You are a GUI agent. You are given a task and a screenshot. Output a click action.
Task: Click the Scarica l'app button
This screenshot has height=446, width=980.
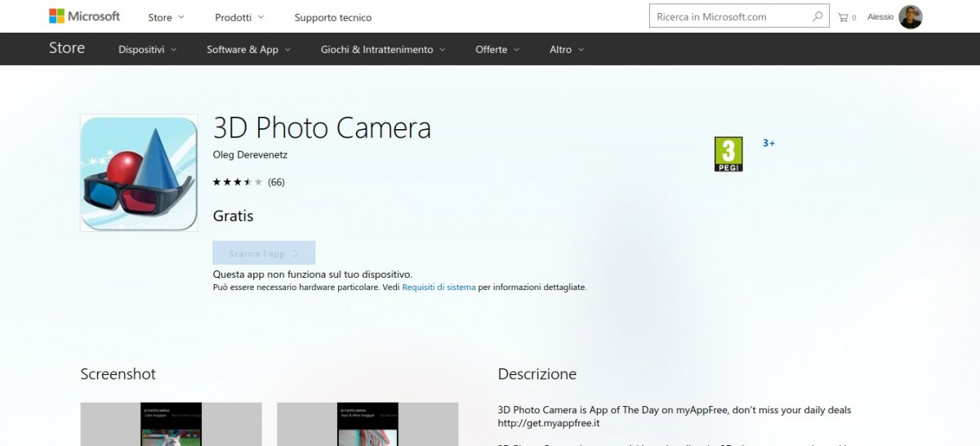264,253
